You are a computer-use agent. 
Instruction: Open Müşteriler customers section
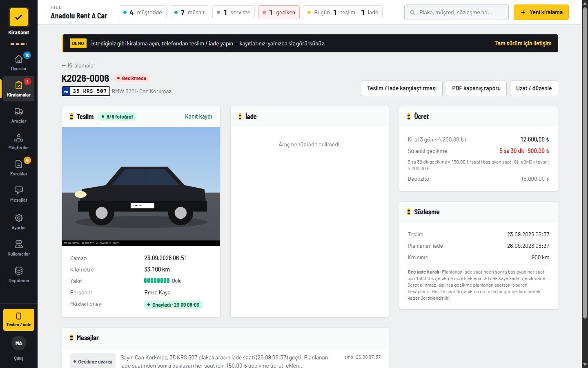(x=19, y=141)
